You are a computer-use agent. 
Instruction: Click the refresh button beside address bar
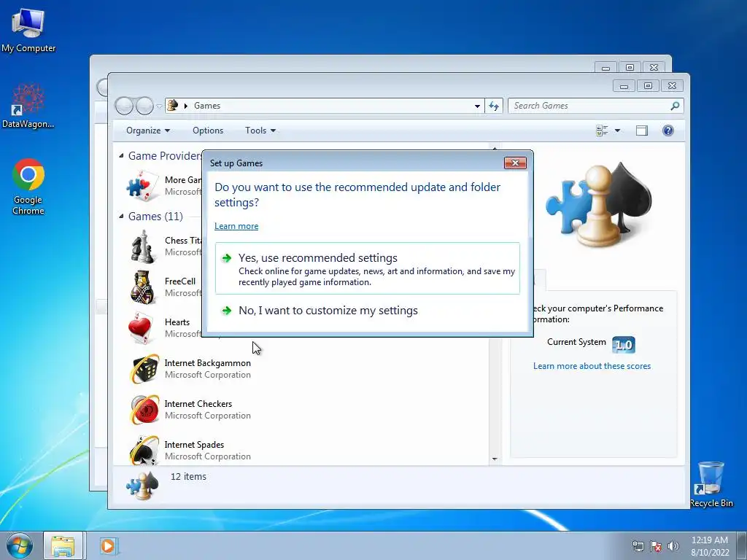click(494, 106)
